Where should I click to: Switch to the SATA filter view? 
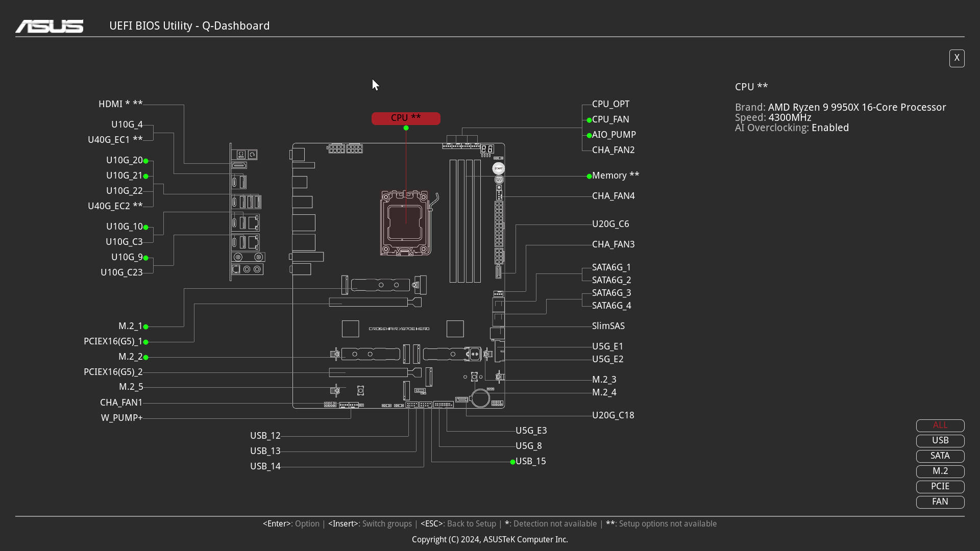pos(940,456)
